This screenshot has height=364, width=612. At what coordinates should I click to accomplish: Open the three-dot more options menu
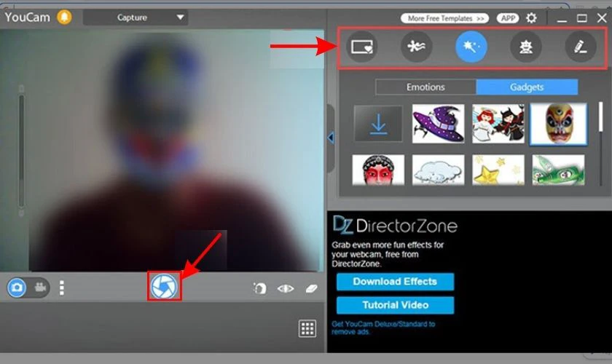tap(62, 288)
